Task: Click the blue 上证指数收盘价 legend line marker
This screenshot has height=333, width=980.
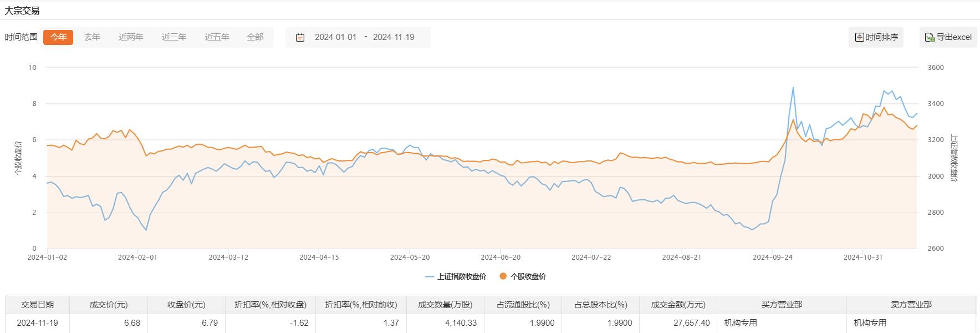Action: tap(430, 276)
